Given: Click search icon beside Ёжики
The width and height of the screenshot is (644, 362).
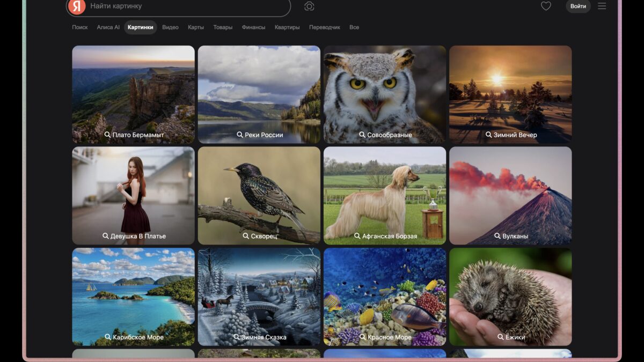Looking at the screenshot, I should (x=501, y=337).
